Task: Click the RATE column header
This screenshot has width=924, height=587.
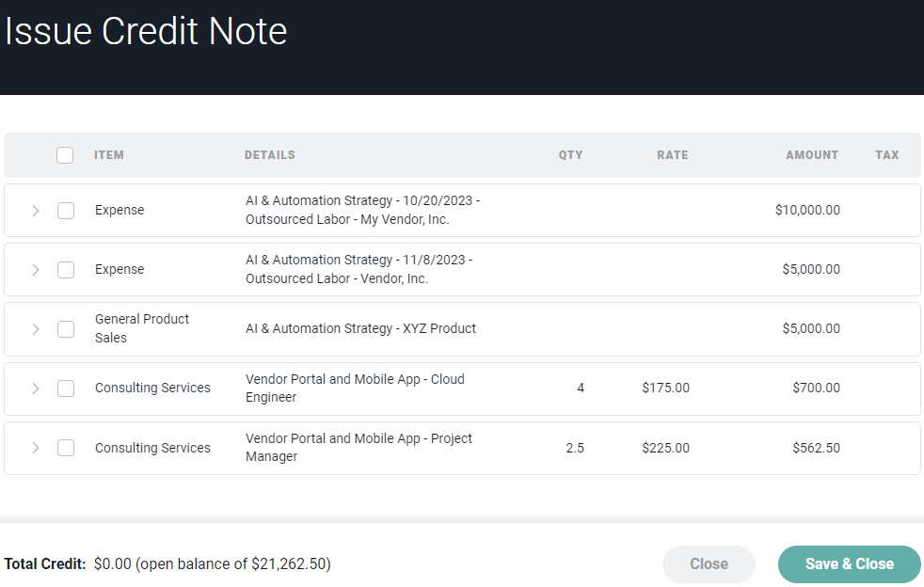Action: pyautogui.click(x=673, y=155)
